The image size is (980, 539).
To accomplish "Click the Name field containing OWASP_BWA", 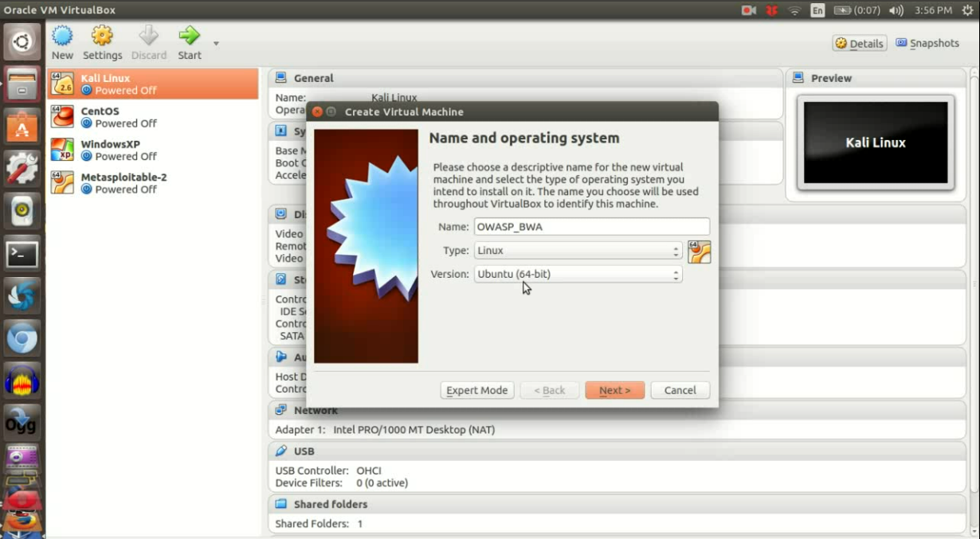I will [x=591, y=227].
